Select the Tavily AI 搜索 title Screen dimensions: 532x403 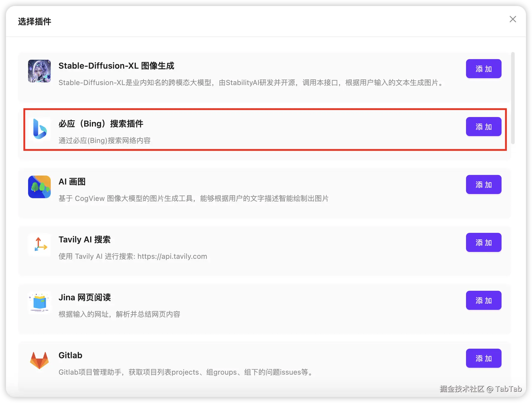(84, 239)
